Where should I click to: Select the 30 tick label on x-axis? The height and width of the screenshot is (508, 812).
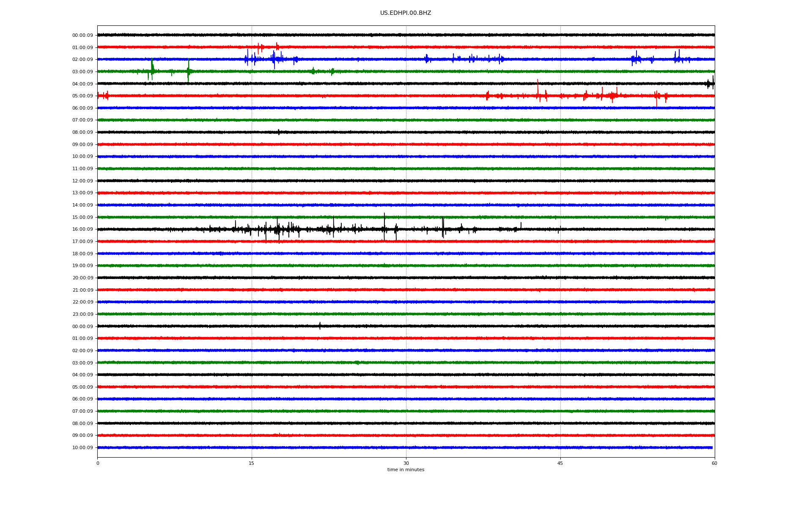pos(406,463)
